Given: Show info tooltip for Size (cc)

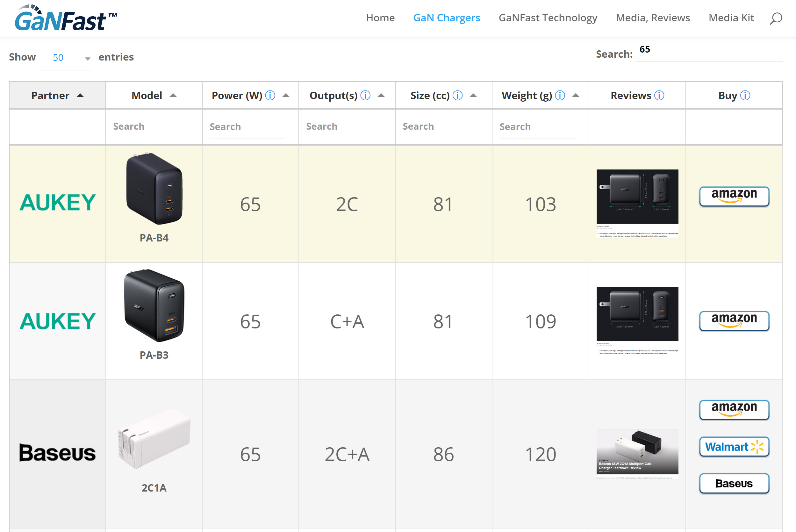Looking at the screenshot, I should (x=457, y=96).
